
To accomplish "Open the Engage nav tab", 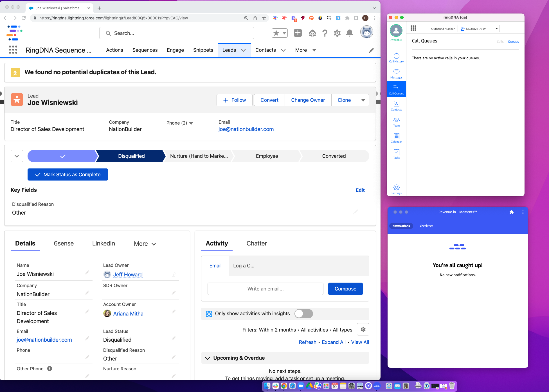I will point(175,50).
